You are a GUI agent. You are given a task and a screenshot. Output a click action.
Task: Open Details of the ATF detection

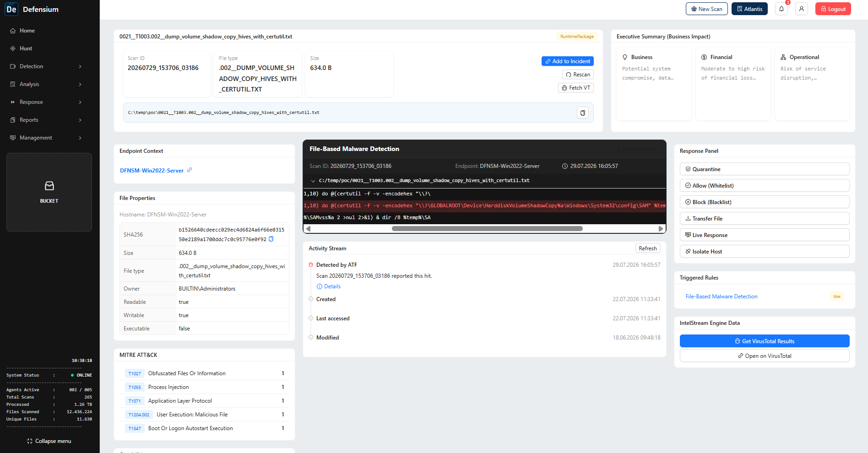(x=329, y=286)
